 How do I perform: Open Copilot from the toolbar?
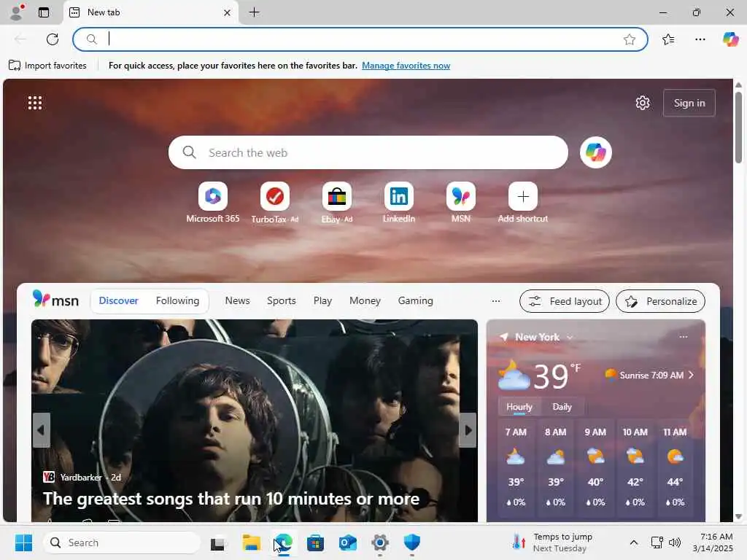pos(729,39)
